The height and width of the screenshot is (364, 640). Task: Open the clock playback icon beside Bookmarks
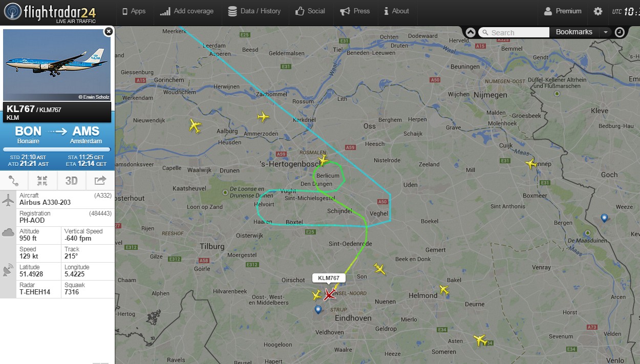[620, 32]
